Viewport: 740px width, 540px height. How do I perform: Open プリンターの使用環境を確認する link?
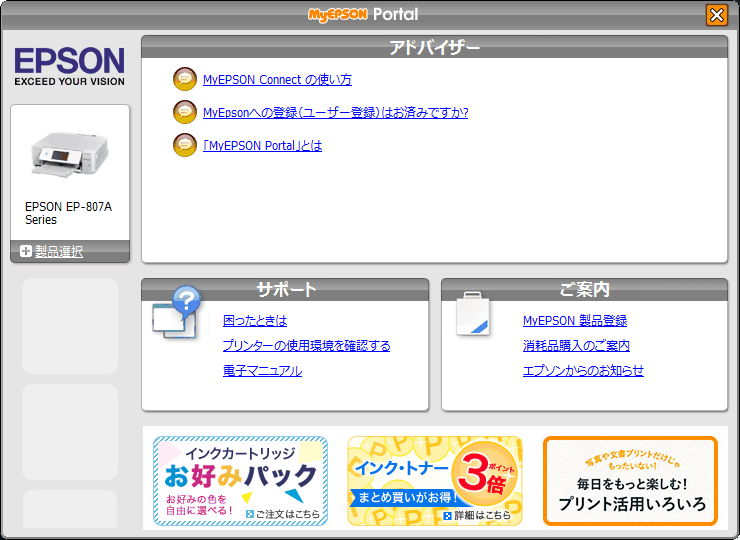[x=306, y=346]
